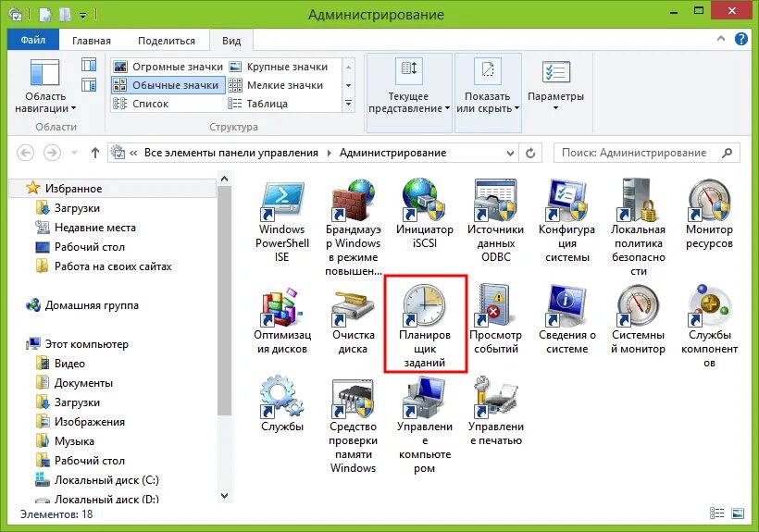Open Службы gear icon

[x=281, y=404]
